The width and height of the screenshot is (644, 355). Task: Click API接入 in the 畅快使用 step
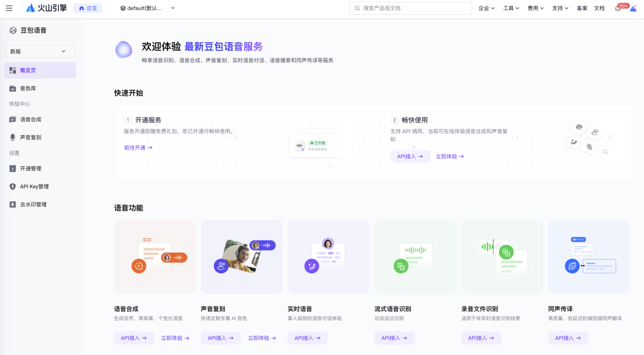pyautogui.click(x=410, y=157)
